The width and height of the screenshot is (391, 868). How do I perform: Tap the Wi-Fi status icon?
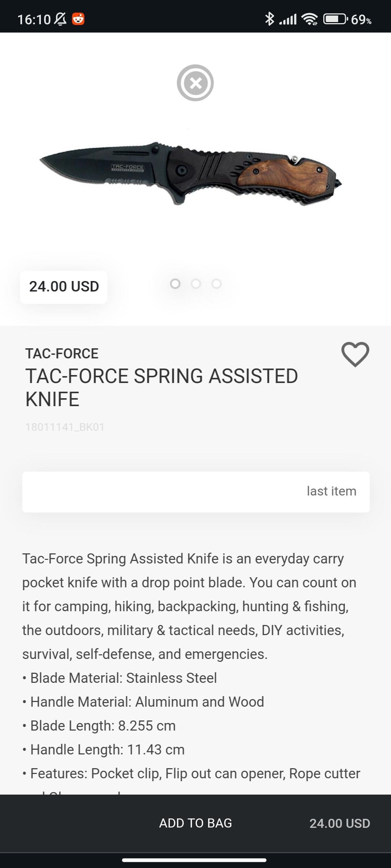310,19
